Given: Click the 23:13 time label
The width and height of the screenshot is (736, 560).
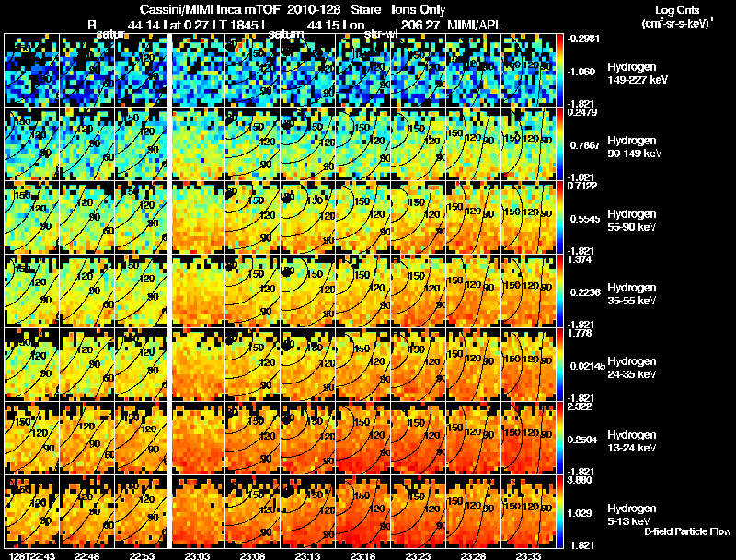Looking at the screenshot, I should (x=308, y=555).
